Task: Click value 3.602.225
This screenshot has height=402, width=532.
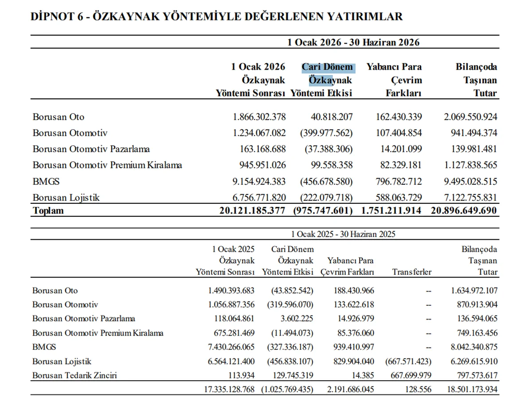Action: [x=296, y=319]
